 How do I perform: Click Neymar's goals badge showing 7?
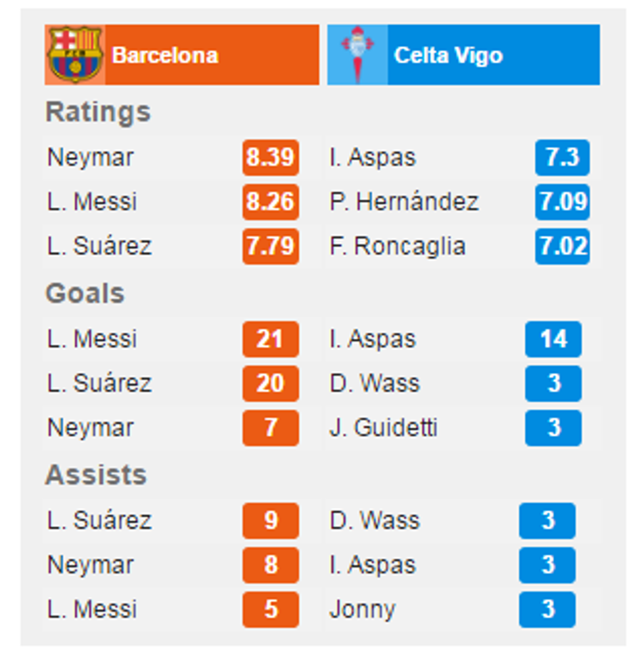click(x=270, y=428)
